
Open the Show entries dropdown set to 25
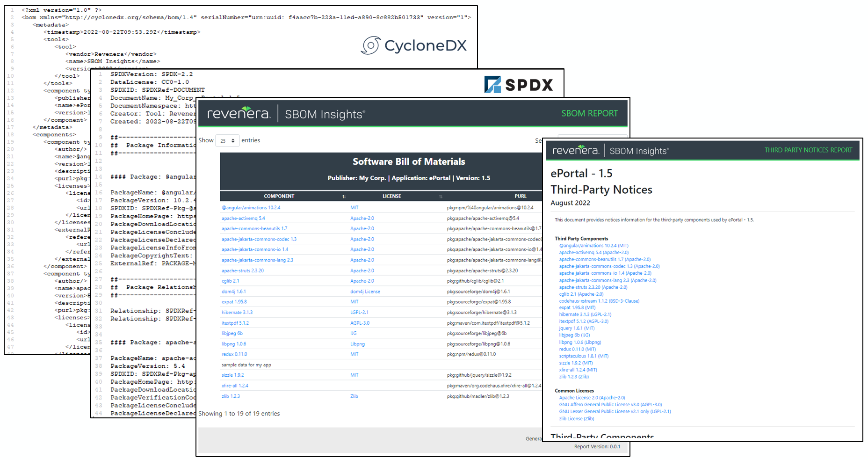227,140
